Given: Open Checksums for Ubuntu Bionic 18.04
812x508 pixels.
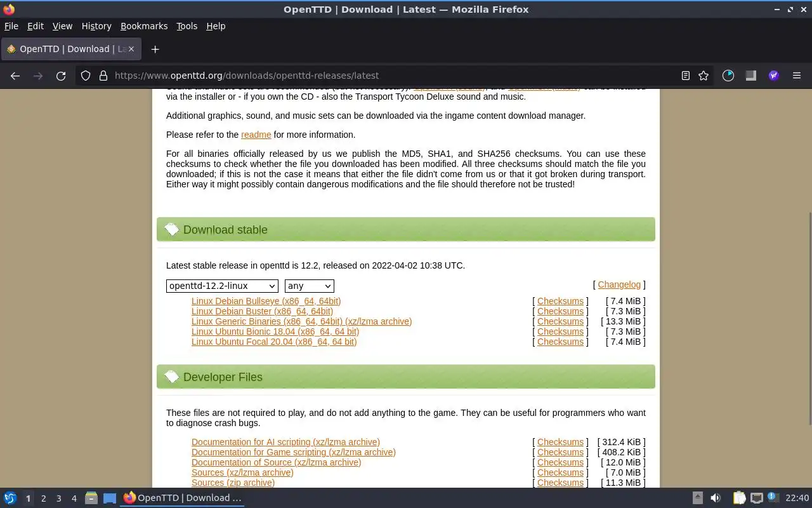Looking at the screenshot, I should coord(560,331).
